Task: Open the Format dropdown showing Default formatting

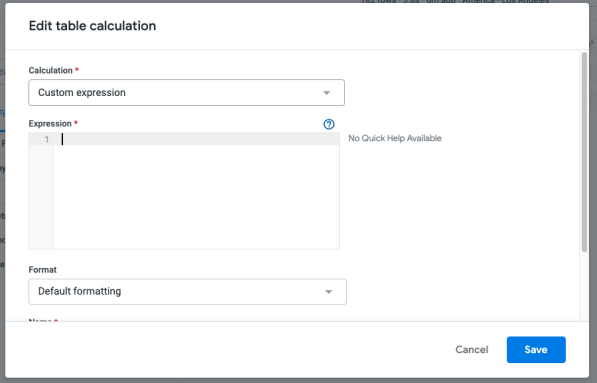Action: point(187,292)
